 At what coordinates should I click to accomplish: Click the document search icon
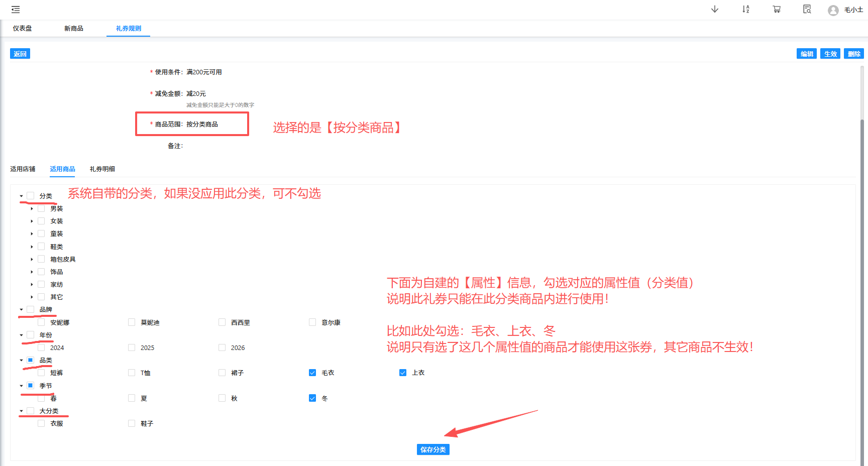(807, 10)
